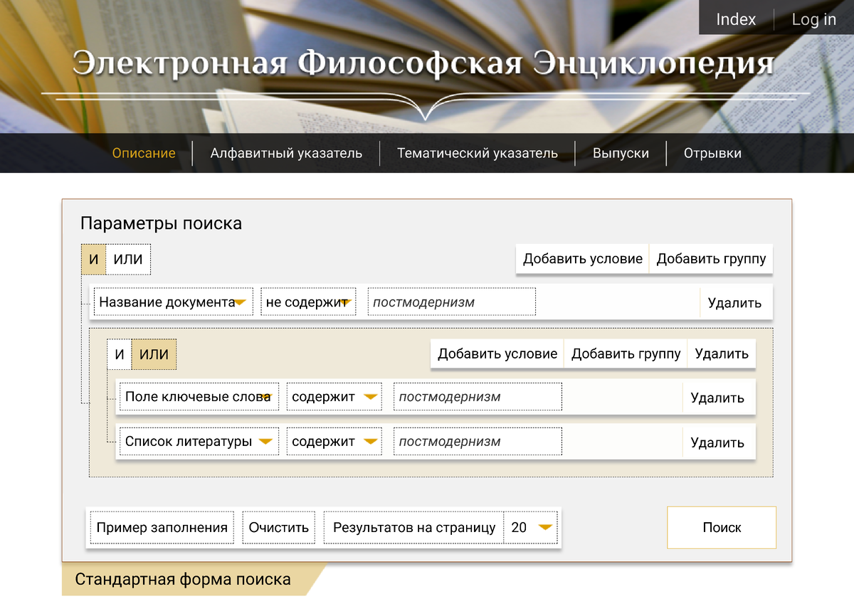854x616 pixels.
Task: Open the Отрывки section
Action: pos(712,153)
